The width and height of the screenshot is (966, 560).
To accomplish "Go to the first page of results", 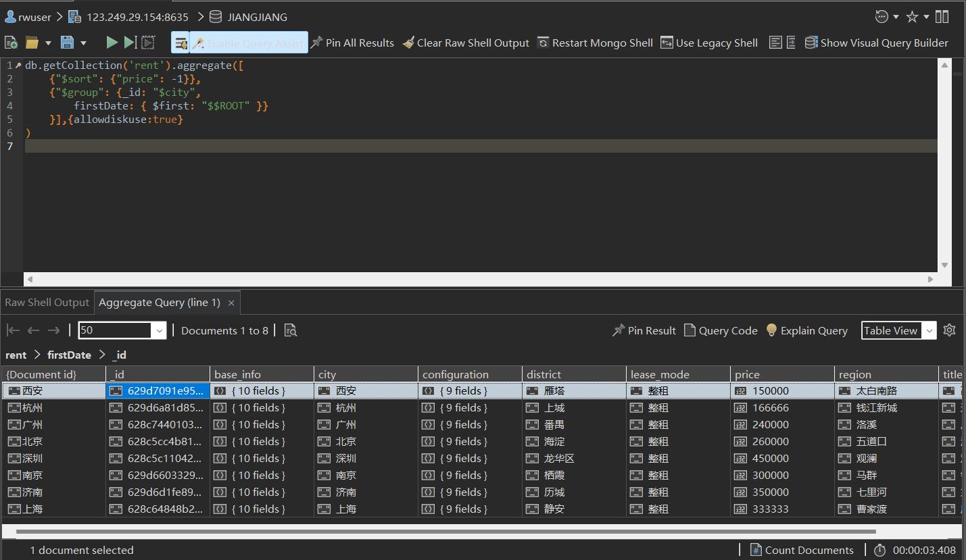I will pos(13,330).
